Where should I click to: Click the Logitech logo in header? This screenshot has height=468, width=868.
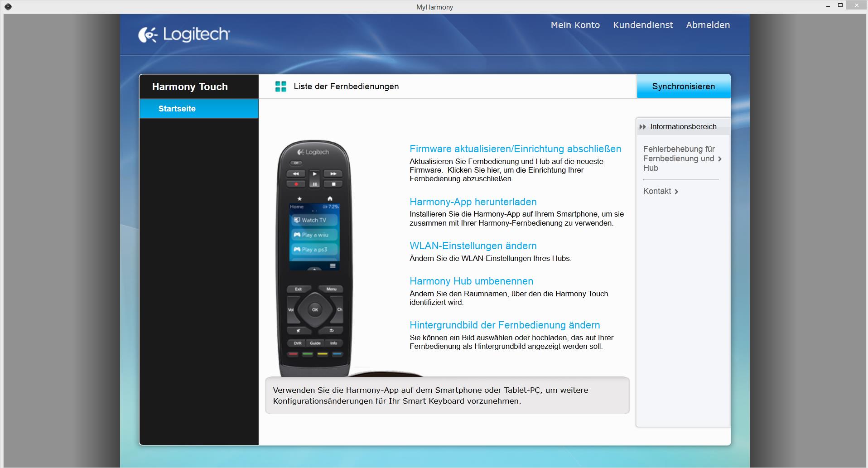184,35
